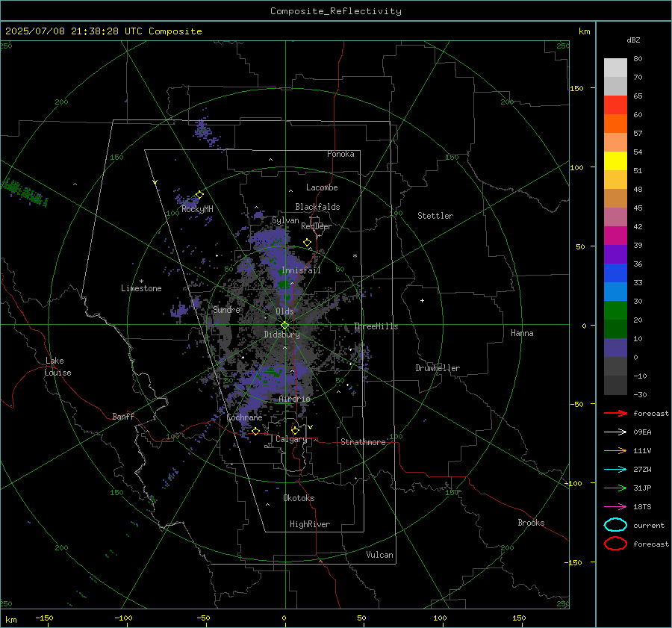
Task: Click the Calgary city label
Action: click(291, 439)
